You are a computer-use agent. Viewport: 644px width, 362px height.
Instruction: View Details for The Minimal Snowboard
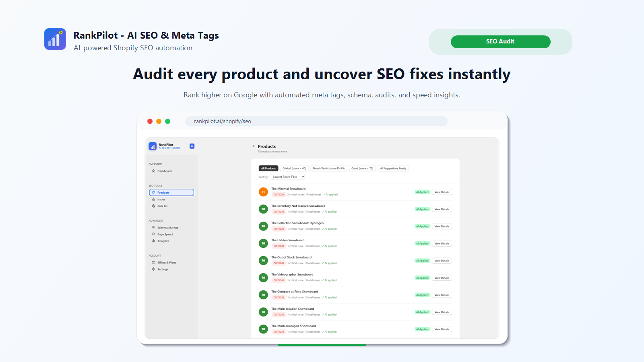coord(442,192)
